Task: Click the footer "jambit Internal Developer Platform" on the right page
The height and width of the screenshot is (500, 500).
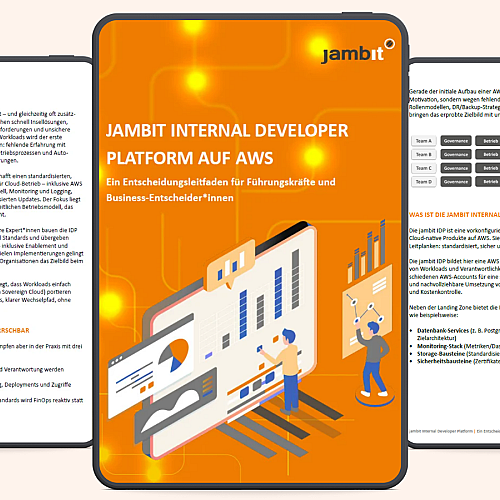Action: click(x=441, y=431)
